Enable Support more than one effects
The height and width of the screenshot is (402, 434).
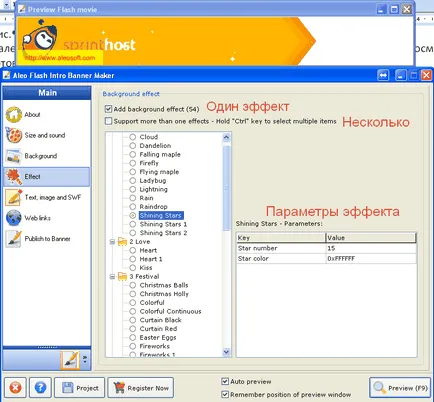point(108,121)
